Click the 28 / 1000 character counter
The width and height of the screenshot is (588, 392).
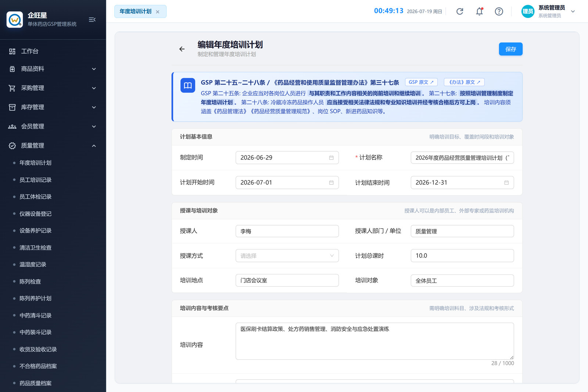[502, 363]
